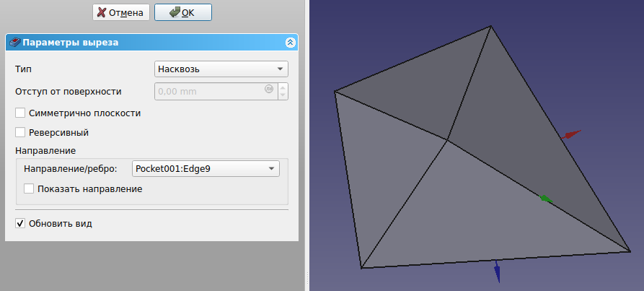Tick the Реверсивный checkbox
This screenshot has height=291, width=644.
[20, 132]
